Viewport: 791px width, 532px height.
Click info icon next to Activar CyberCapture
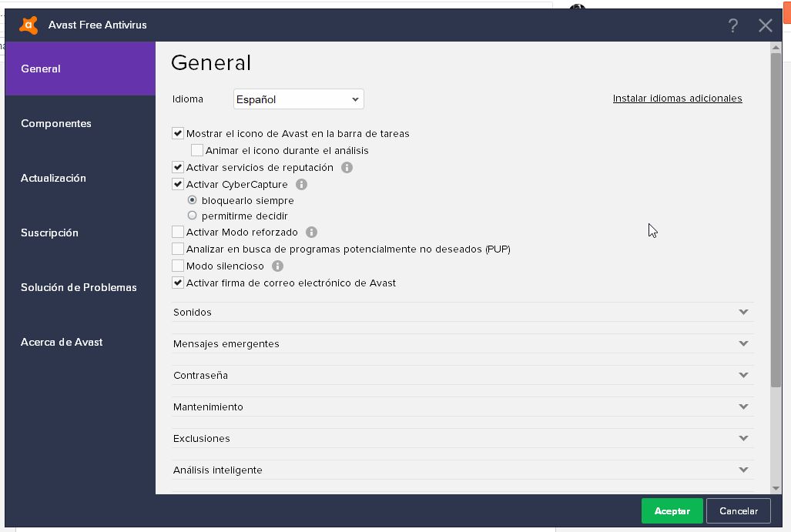[301, 185]
